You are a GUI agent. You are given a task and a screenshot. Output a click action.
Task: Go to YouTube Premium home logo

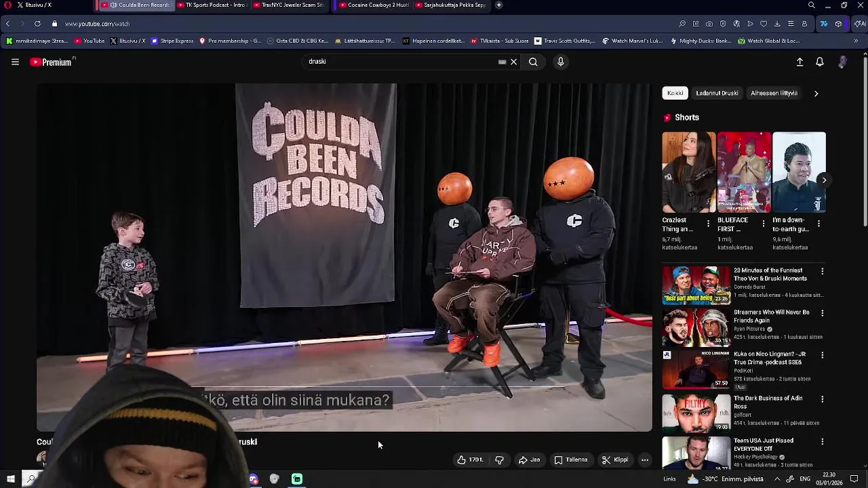(51, 62)
